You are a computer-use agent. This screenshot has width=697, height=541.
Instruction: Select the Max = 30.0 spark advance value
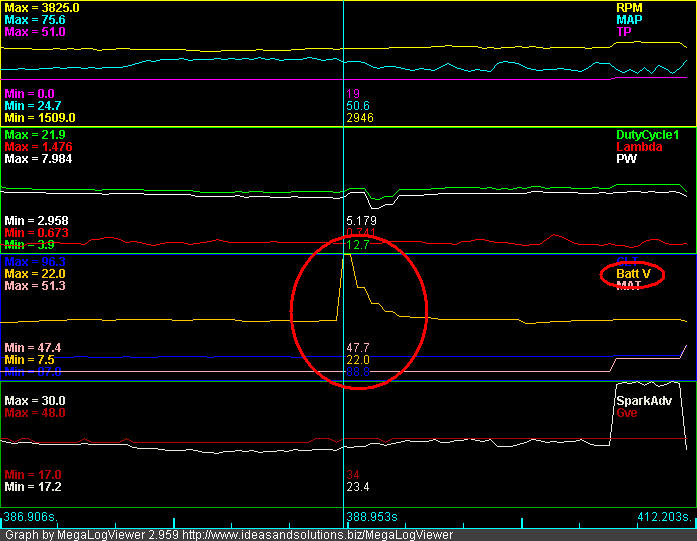point(35,400)
